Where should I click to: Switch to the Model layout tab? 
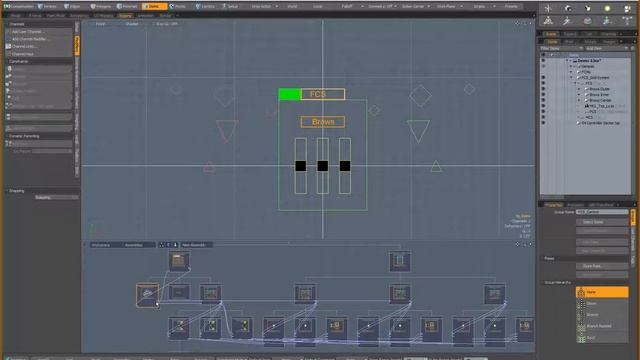[x=16, y=16]
